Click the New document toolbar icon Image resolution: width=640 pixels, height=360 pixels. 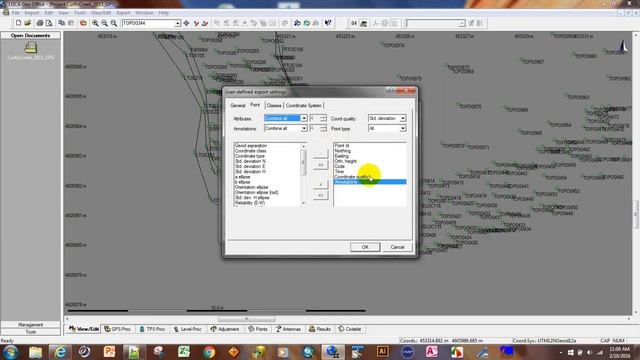pos(18,23)
